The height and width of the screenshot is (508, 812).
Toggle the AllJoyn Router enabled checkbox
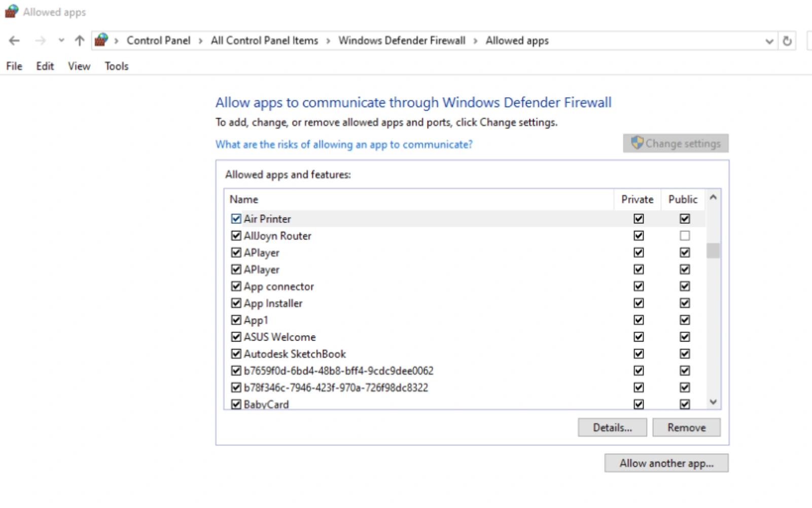click(x=236, y=235)
